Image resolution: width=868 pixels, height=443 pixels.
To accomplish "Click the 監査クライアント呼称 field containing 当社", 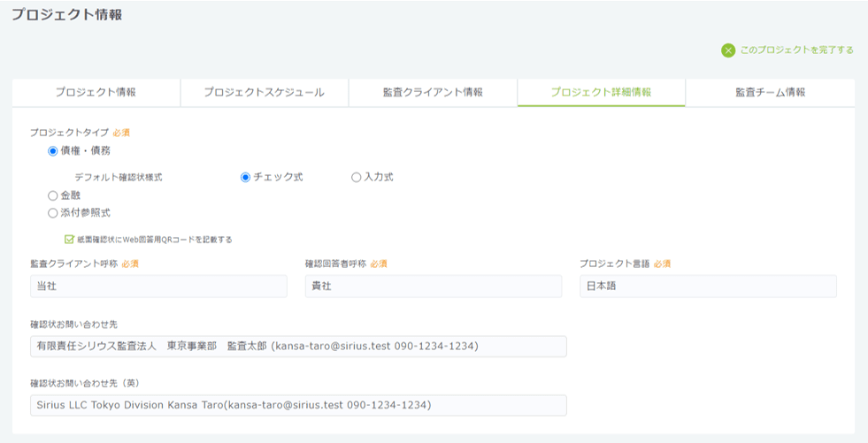I will pyautogui.click(x=158, y=286).
